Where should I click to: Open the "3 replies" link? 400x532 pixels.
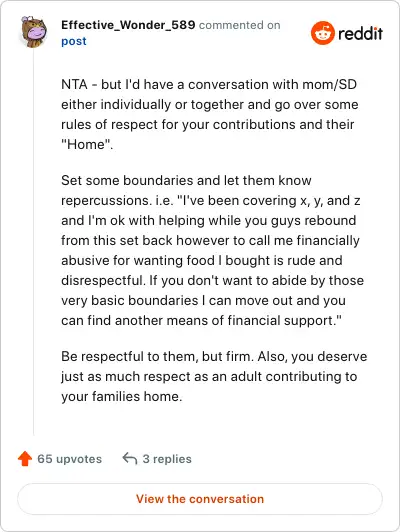point(167,459)
